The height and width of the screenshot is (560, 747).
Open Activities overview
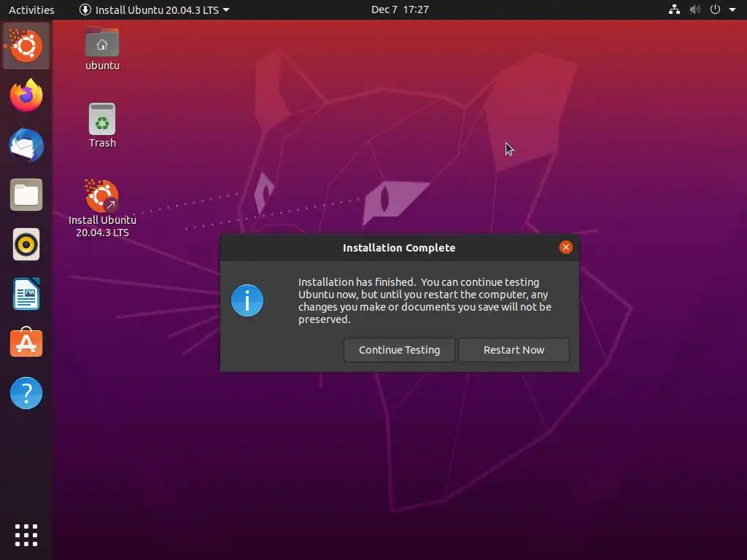tap(31, 9)
